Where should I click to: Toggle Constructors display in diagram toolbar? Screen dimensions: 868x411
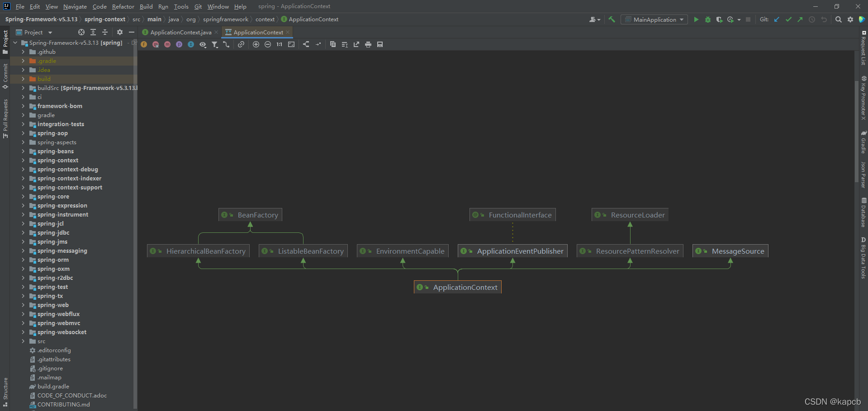[156, 44]
